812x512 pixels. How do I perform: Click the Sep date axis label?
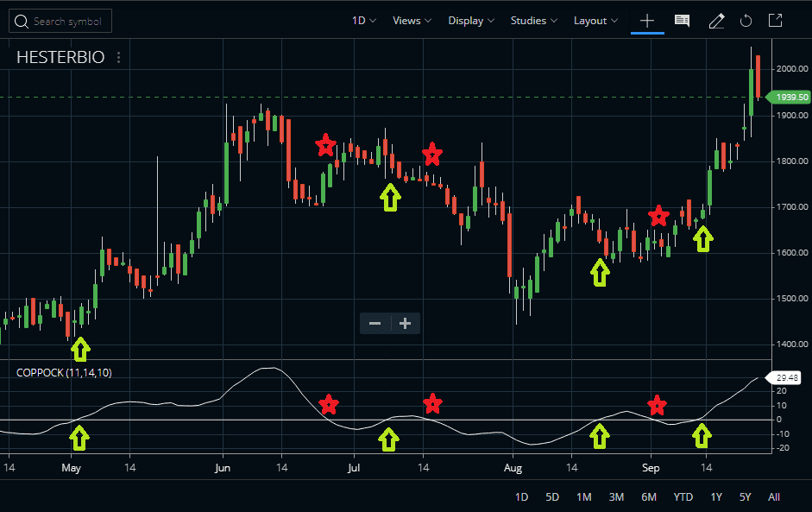click(x=651, y=468)
